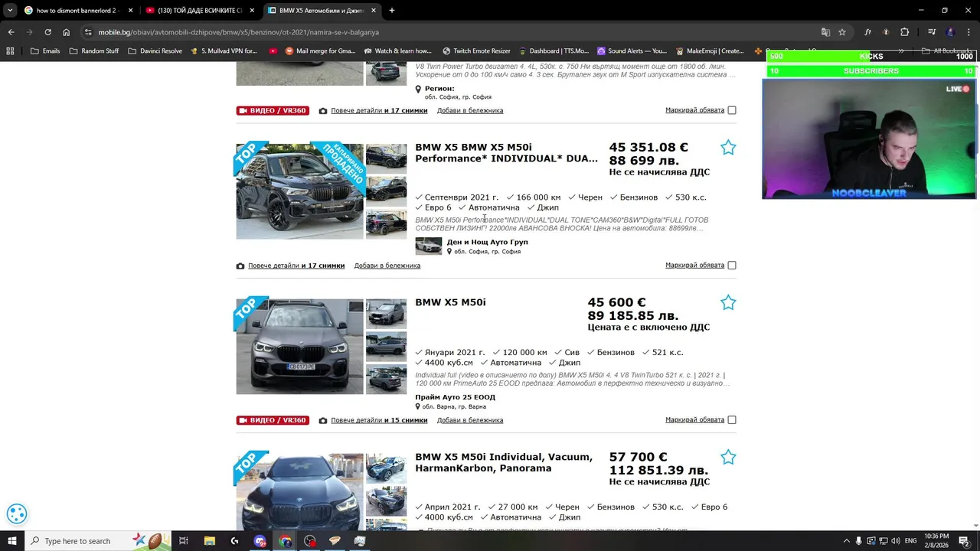
Task: Open the notification center
Action: [965, 541]
